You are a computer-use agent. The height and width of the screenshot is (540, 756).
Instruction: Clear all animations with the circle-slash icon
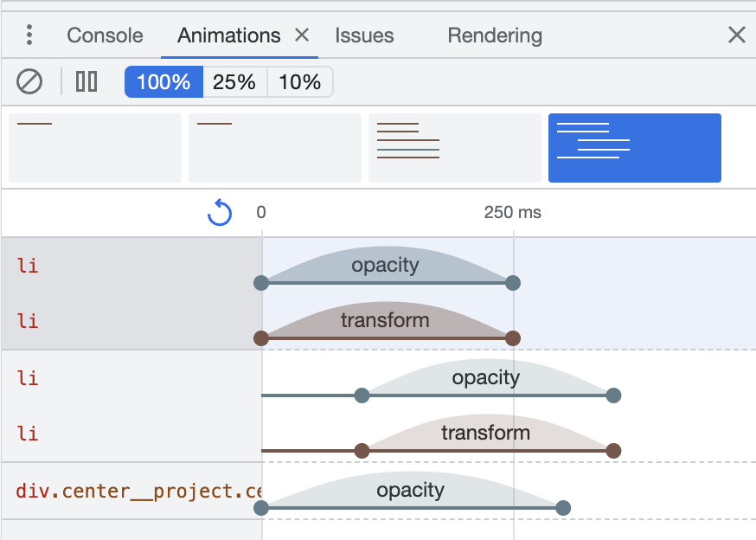click(x=29, y=81)
